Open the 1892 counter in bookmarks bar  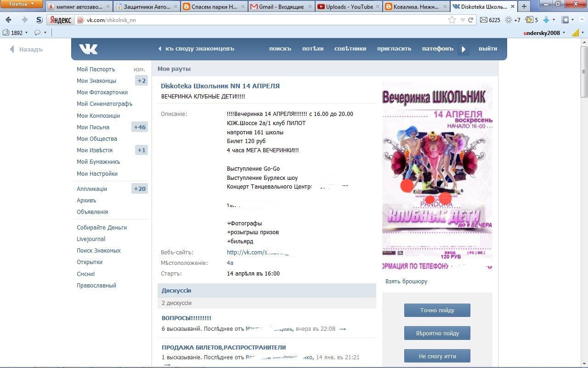point(13,33)
